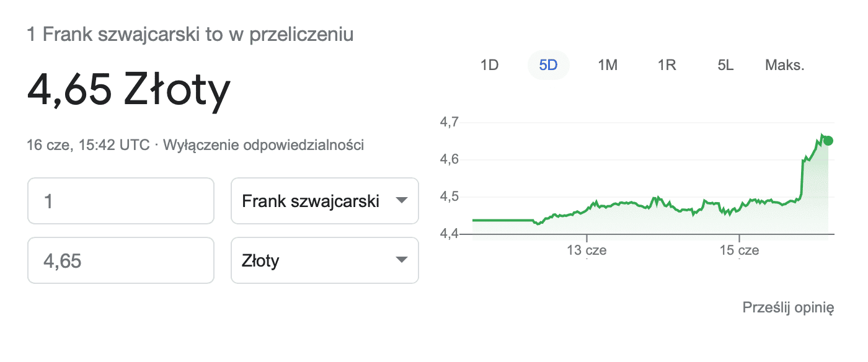The height and width of the screenshot is (362, 868).
Task: Open the Frank szwajcarski currency dropdown
Action: pos(325,201)
